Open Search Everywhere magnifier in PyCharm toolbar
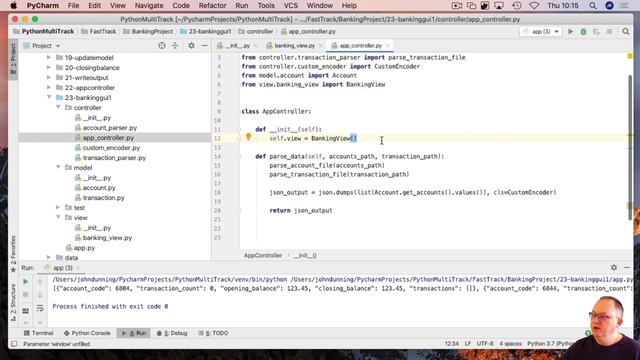The height and width of the screenshot is (360, 640). [626, 31]
